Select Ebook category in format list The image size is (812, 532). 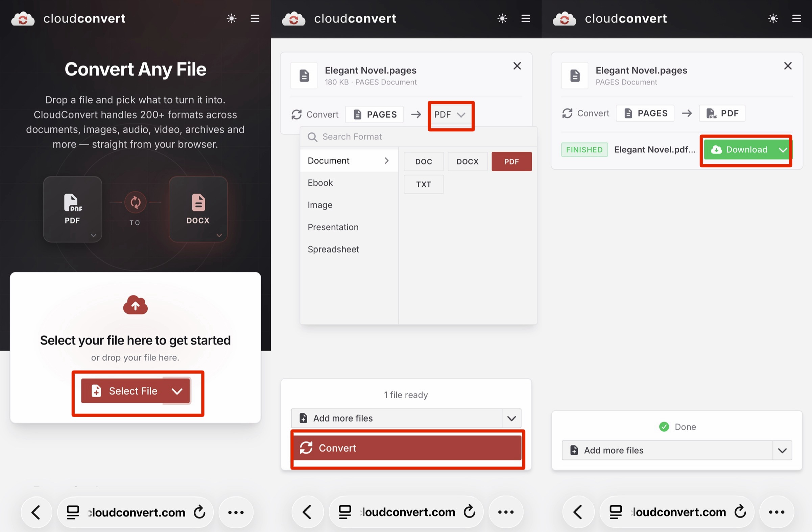coord(349,183)
